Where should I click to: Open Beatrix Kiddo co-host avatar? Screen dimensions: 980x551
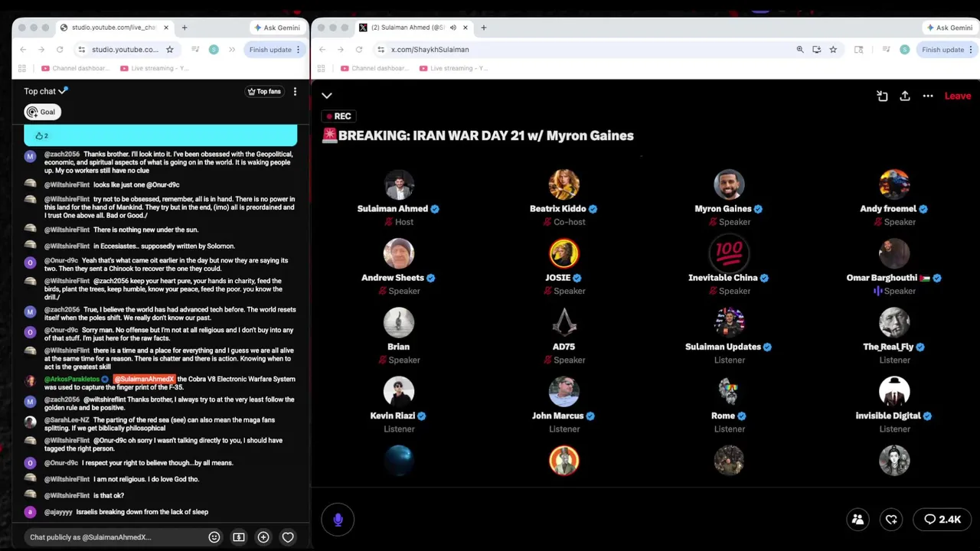564,184
